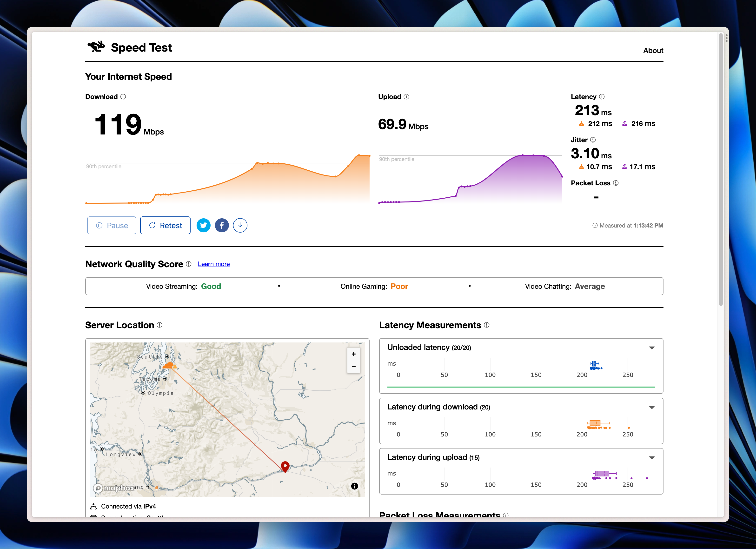Expand the Unloaded latency panel

click(x=652, y=348)
